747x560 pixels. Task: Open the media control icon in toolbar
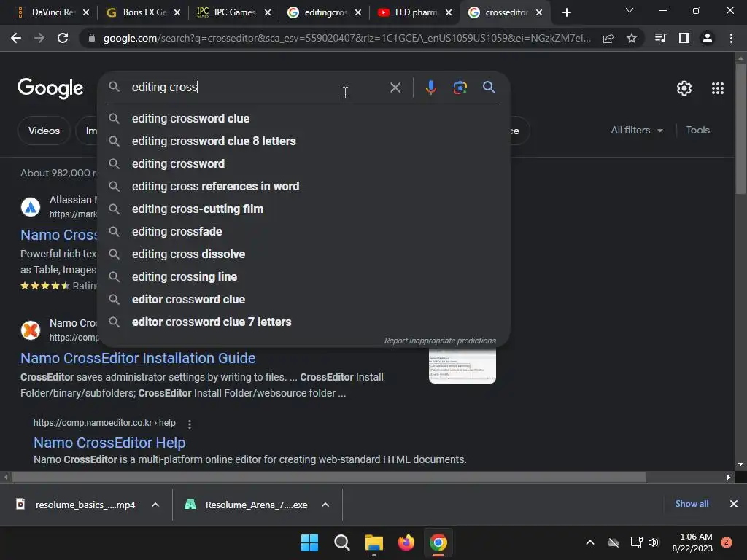pos(660,38)
